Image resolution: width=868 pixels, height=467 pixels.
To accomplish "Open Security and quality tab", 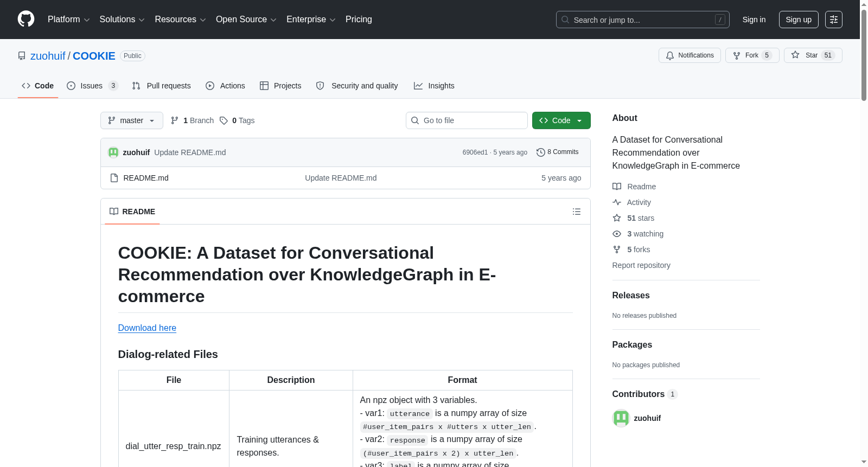I will click(357, 86).
